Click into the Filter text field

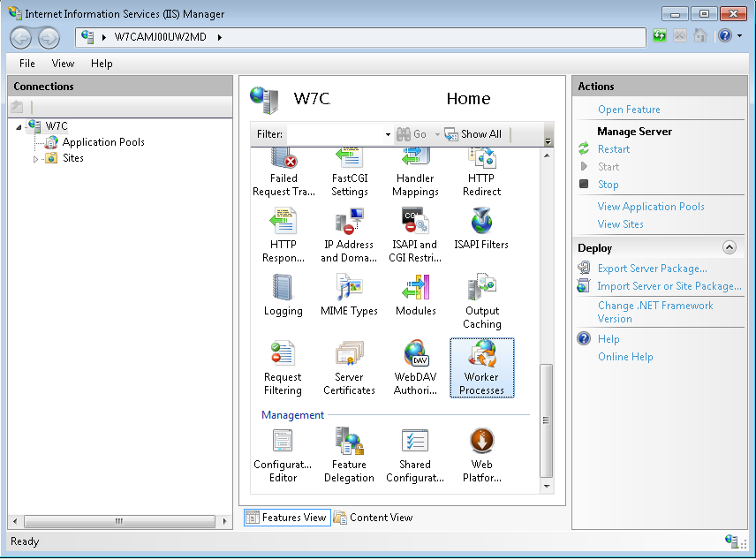[336, 134]
